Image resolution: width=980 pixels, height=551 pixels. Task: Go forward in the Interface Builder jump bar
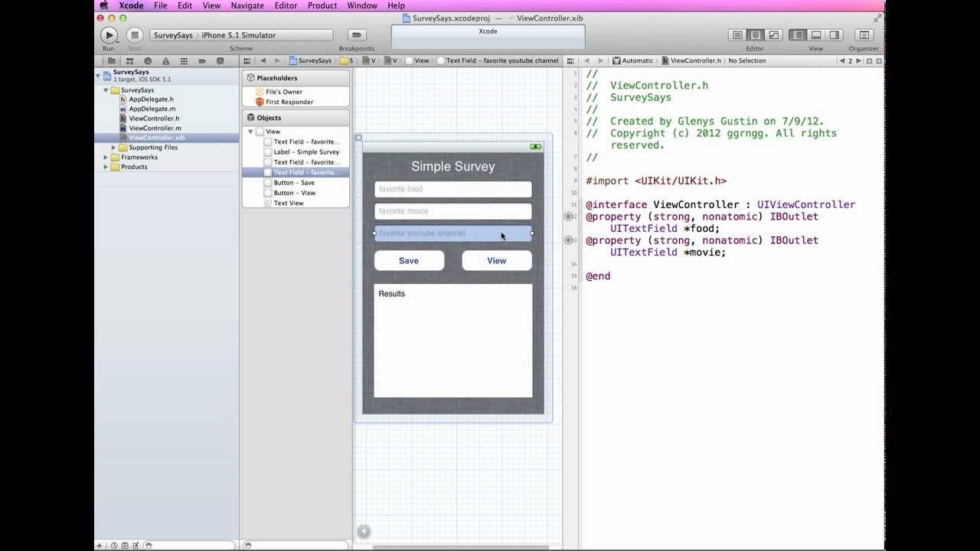277,60
